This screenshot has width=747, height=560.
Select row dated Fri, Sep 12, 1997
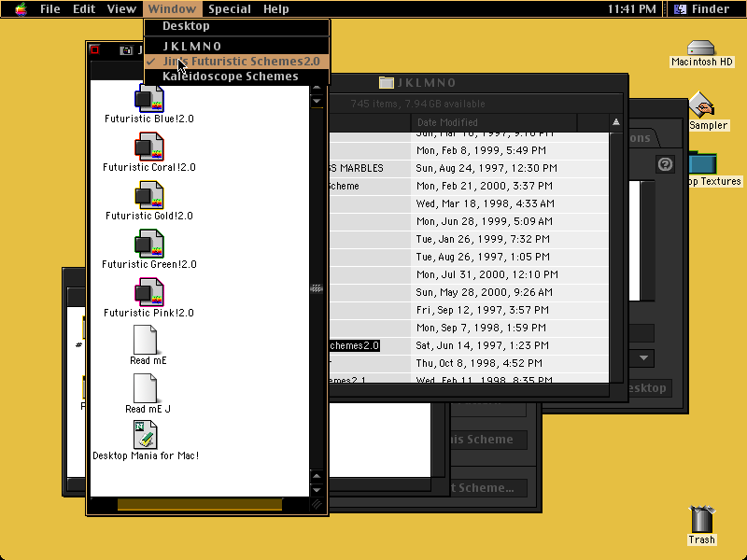469,310
